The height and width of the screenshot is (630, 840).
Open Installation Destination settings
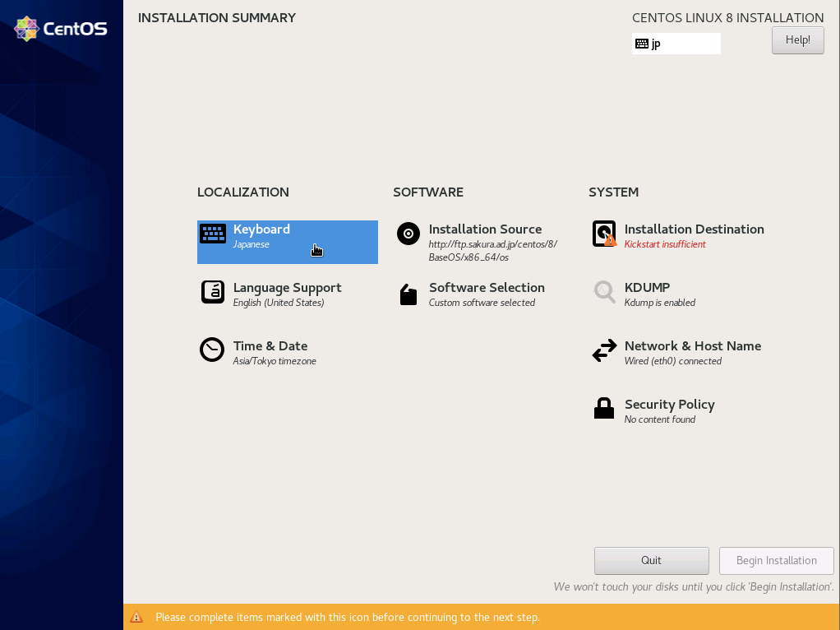(x=694, y=229)
